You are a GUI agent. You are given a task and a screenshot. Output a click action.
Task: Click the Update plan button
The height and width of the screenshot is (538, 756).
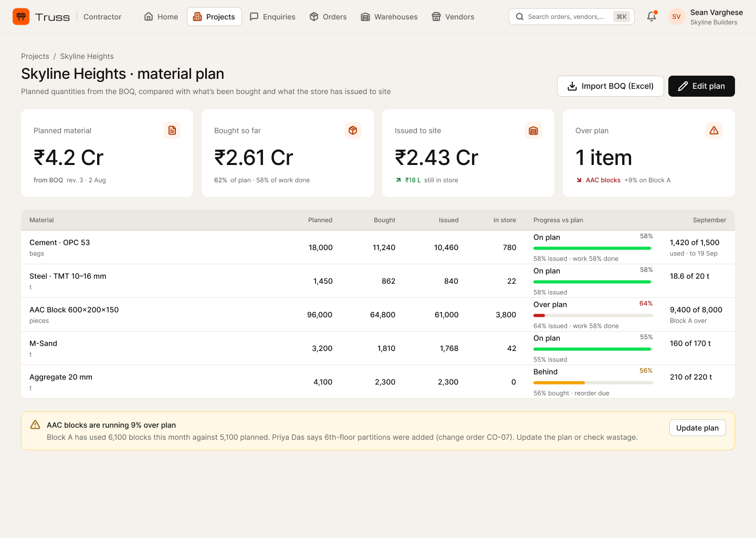point(698,428)
